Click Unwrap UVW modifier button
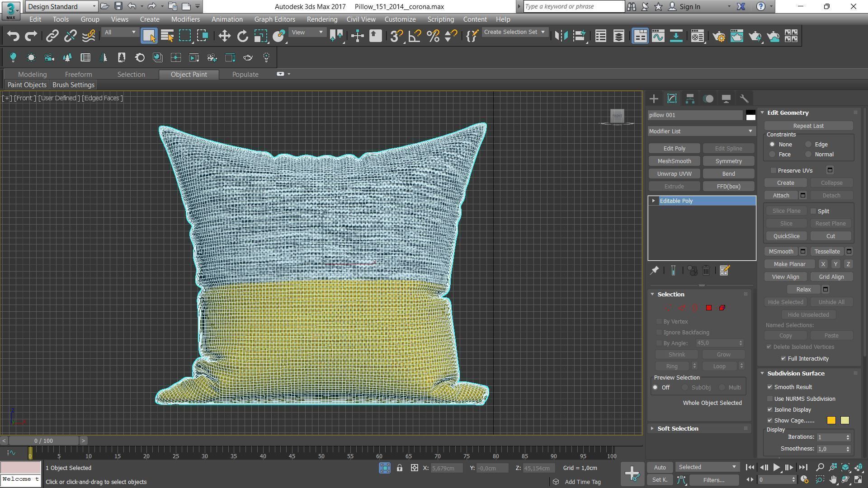868x488 pixels. click(674, 174)
